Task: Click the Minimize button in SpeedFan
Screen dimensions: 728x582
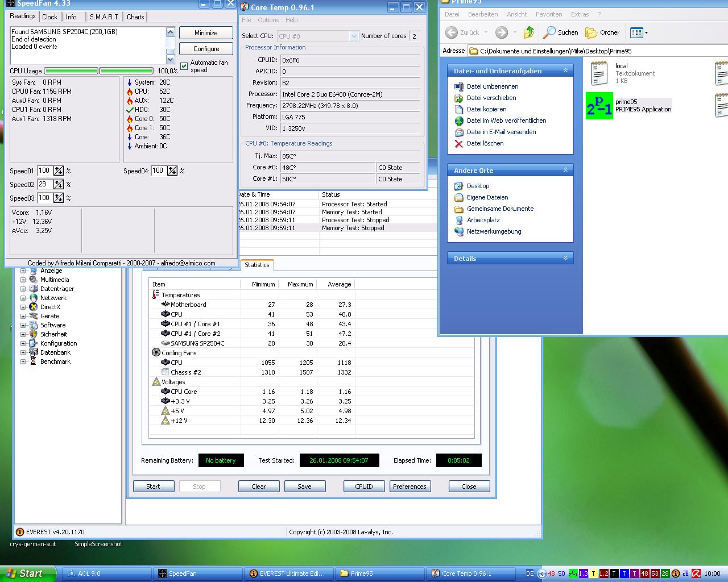Action: [206, 33]
